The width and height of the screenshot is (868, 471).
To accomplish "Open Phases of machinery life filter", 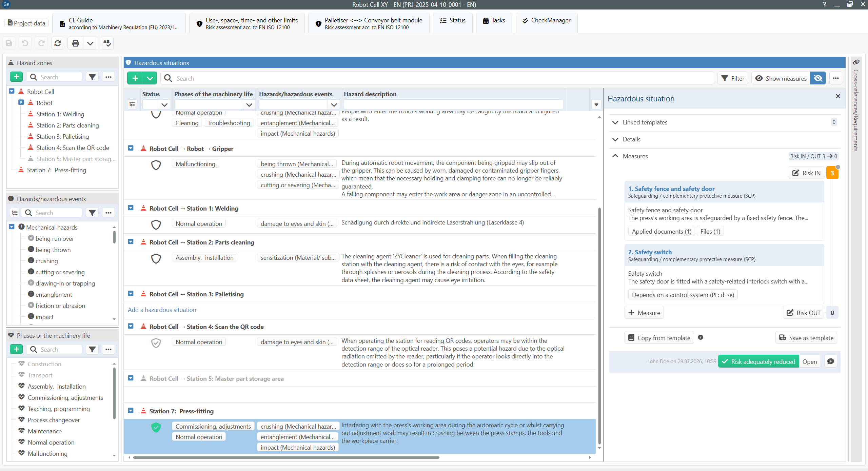I will (x=92, y=349).
